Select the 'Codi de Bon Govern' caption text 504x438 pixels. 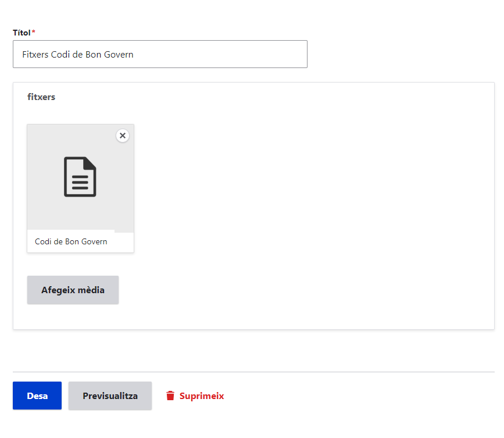[71, 241]
